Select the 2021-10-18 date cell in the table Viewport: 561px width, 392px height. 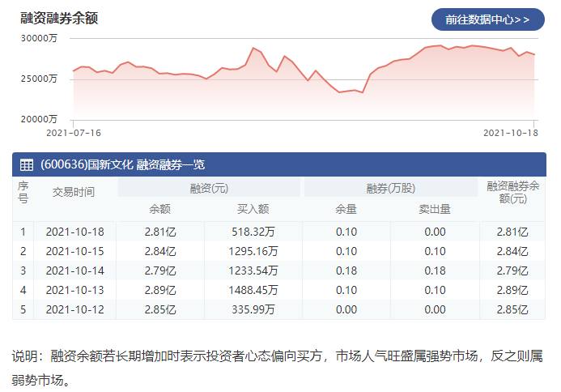coord(74,232)
